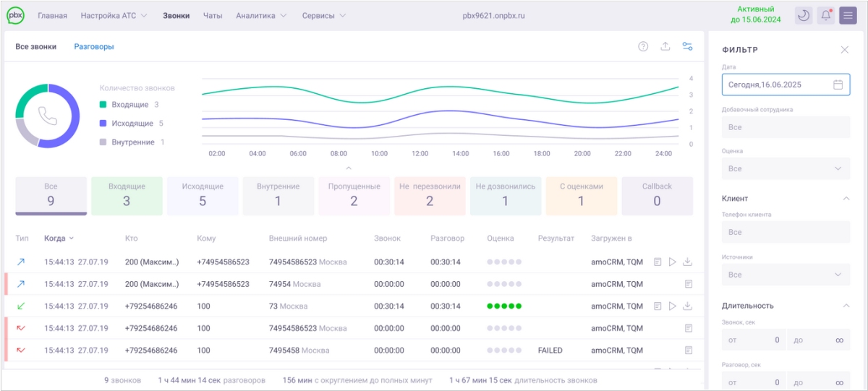Open the Чаты menu item
The image size is (868, 391).
(x=213, y=15)
